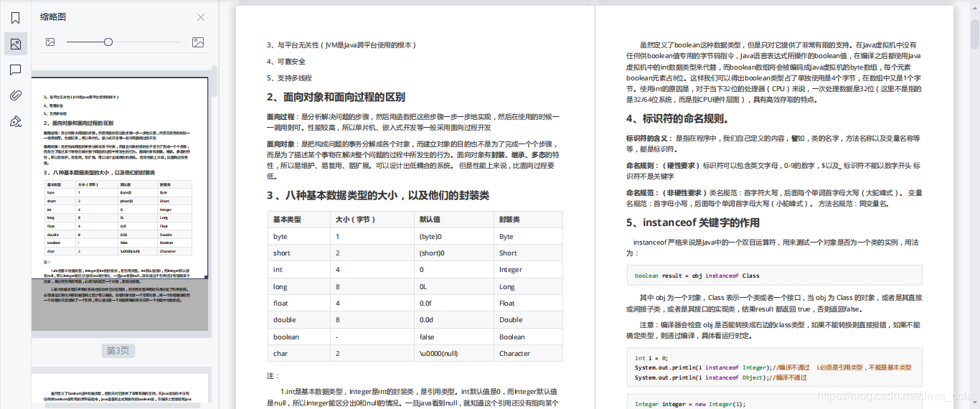The width and height of the screenshot is (980, 409).
Task: Click the 0L default value cell
Action: 423,286
